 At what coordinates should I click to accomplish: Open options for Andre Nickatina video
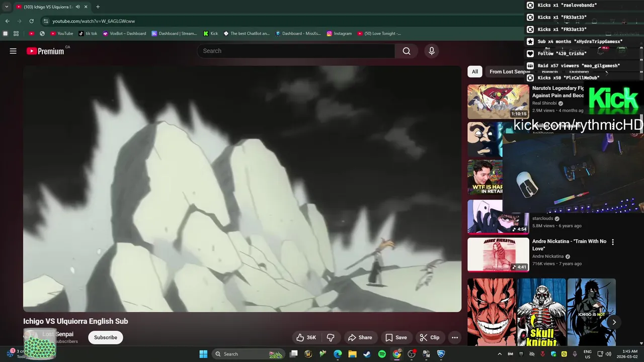click(x=613, y=242)
